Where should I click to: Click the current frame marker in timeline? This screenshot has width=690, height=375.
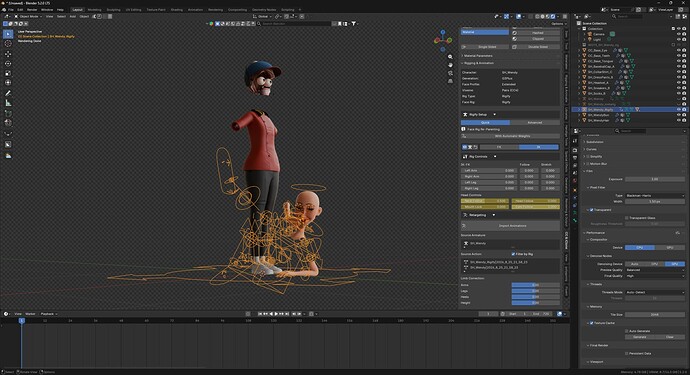(x=21, y=321)
